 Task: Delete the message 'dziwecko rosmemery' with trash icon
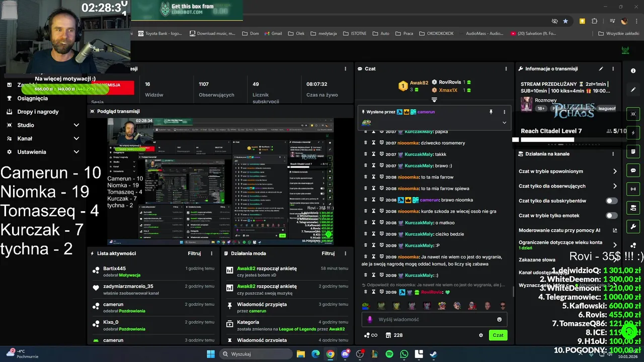pos(366,143)
